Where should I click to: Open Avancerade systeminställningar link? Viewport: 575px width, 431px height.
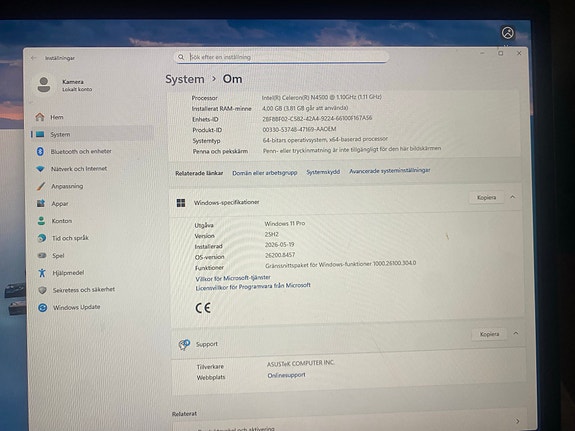pyautogui.click(x=389, y=171)
